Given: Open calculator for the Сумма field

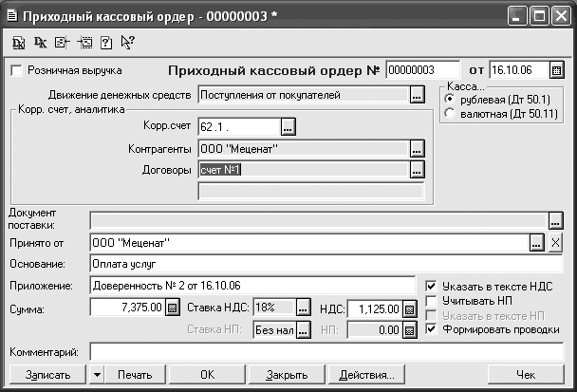Looking at the screenshot, I should [x=172, y=308].
